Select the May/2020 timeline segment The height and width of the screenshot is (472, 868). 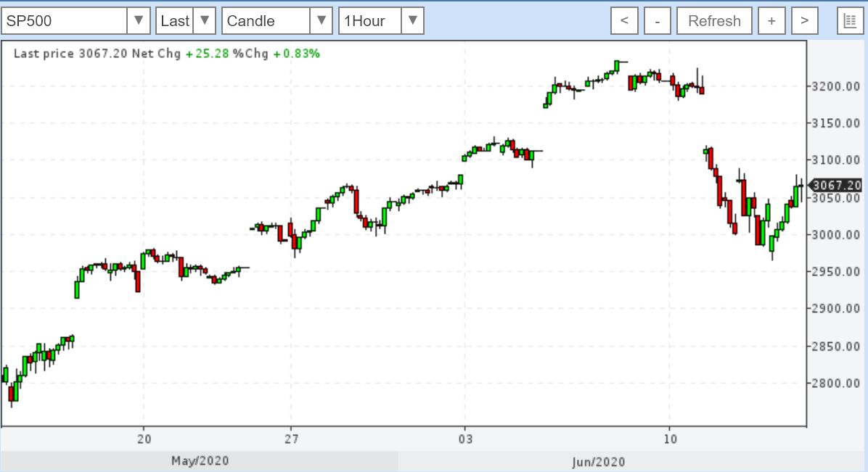(199, 461)
